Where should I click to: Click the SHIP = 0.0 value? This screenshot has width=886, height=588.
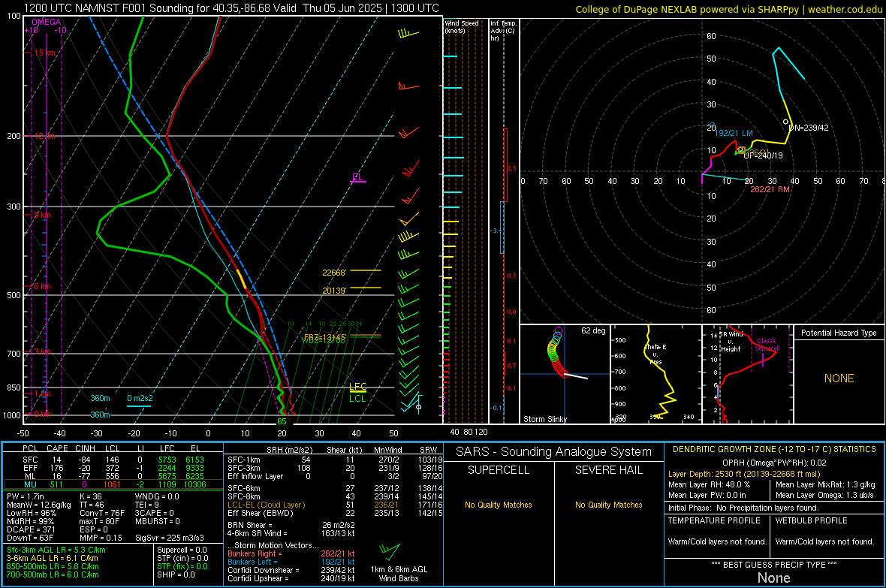click(176, 574)
